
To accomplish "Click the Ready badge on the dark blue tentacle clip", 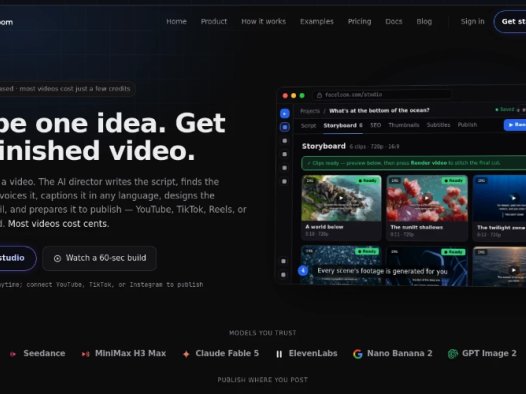I will (x=453, y=251).
